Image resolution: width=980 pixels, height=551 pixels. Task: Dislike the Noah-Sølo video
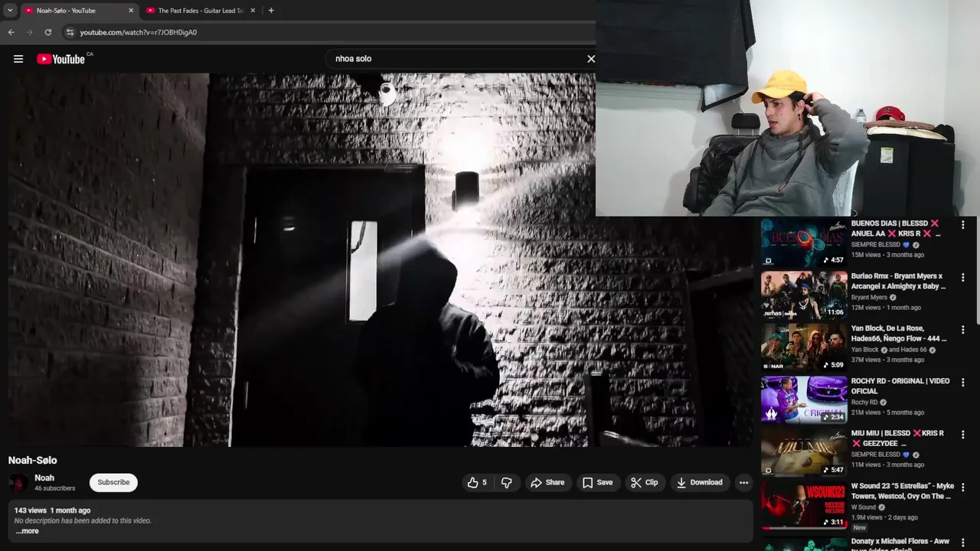point(506,482)
